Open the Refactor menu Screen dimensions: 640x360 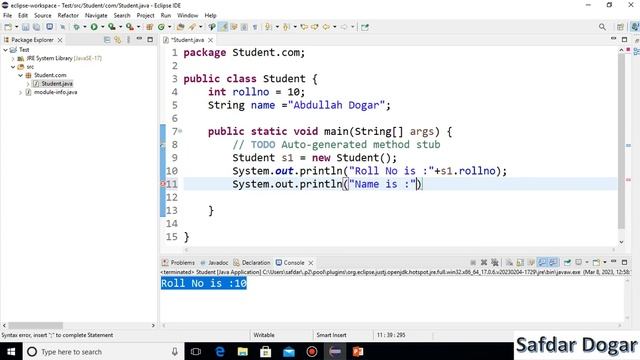pos(68,16)
